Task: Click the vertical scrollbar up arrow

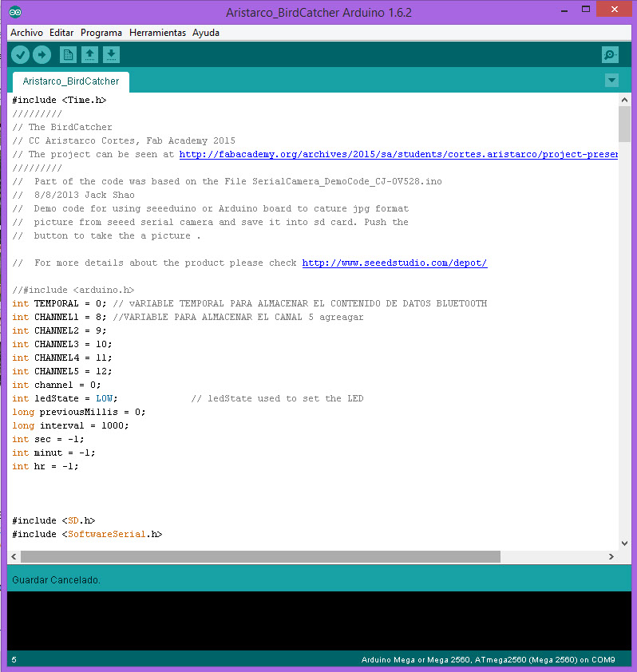Action: coord(624,100)
